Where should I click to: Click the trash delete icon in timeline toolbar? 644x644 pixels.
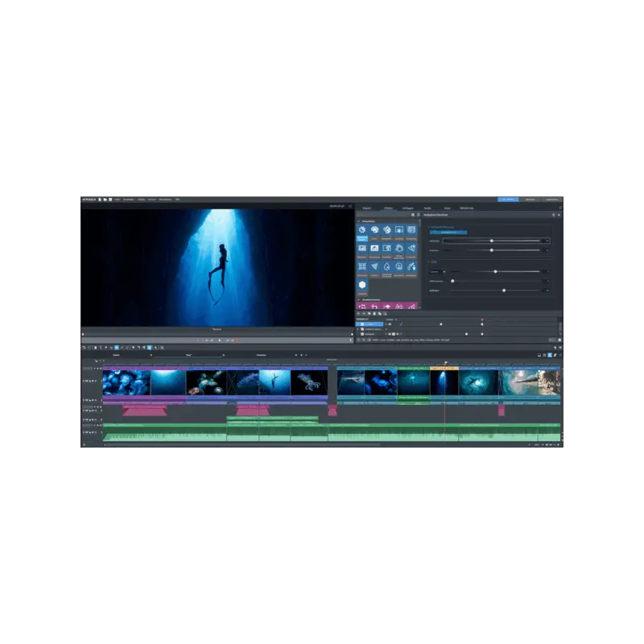(95, 348)
